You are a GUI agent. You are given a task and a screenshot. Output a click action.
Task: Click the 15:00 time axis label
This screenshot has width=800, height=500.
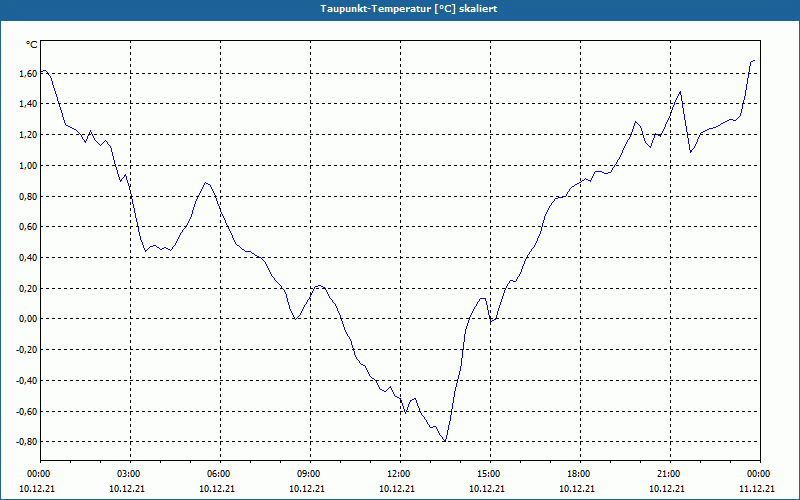[x=490, y=474]
